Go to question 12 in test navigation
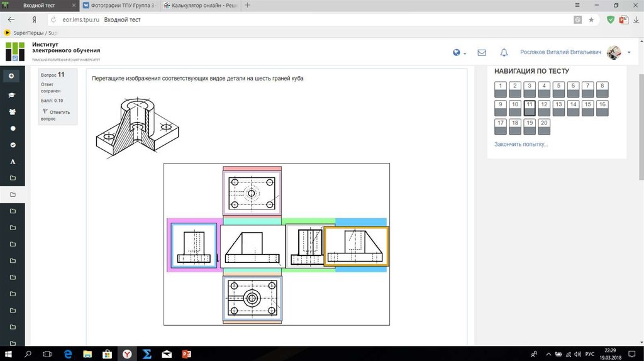Viewport: 644px width, 361px height. (x=544, y=108)
